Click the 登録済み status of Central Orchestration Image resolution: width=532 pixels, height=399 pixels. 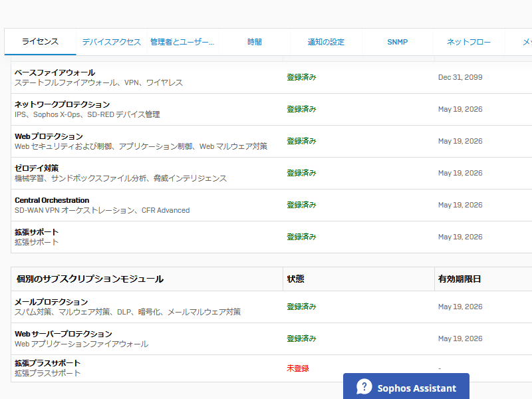click(302, 205)
